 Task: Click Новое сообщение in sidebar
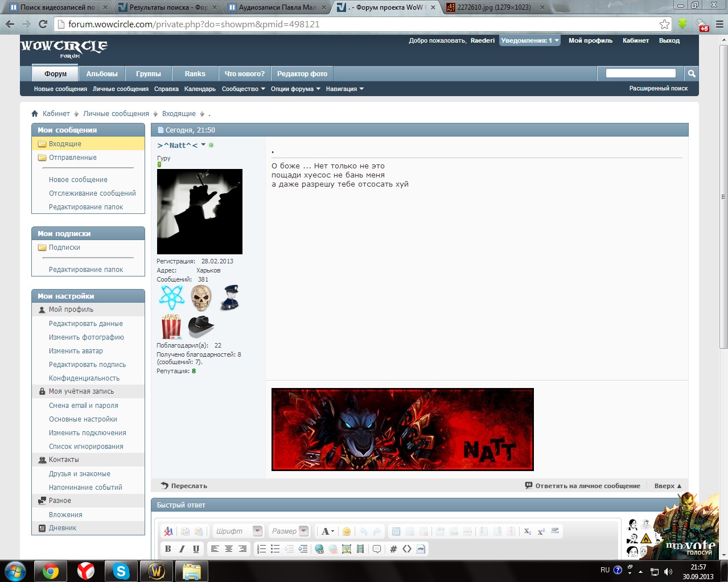[x=78, y=180]
